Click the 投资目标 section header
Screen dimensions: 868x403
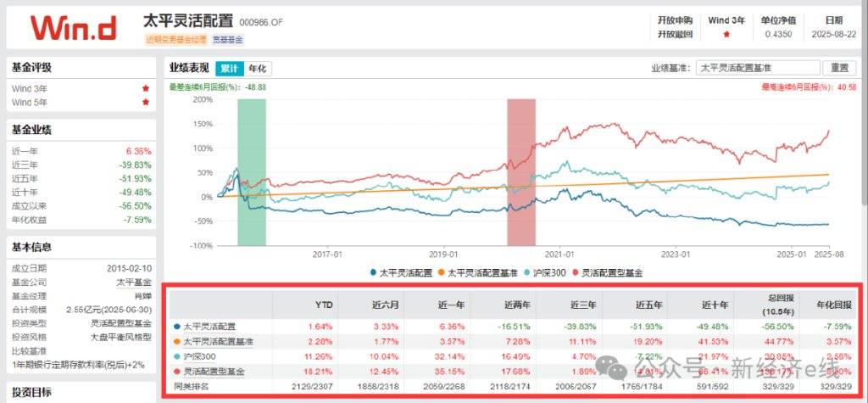(x=31, y=393)
